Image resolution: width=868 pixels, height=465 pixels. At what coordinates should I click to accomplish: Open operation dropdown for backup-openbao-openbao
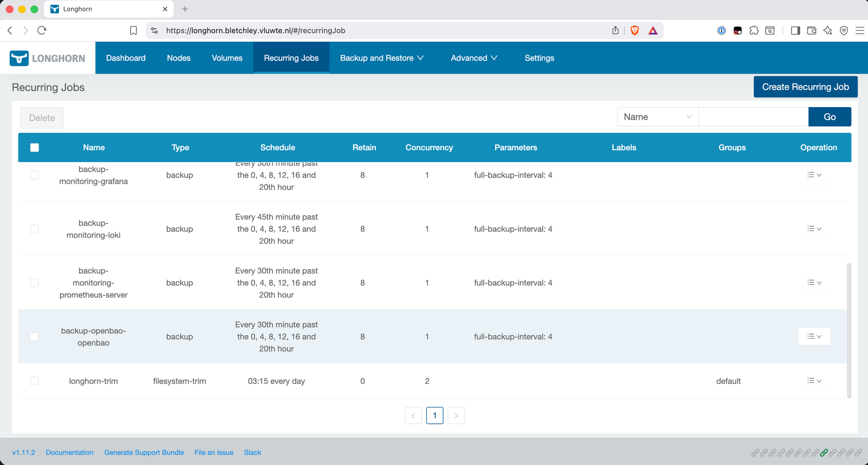click(x=814, y=336)
